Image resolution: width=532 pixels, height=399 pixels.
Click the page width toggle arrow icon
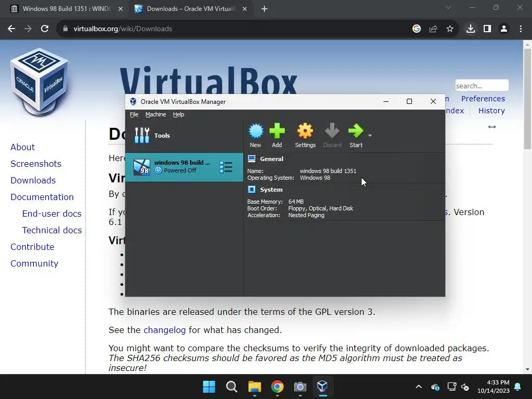[x=492, y=127]
